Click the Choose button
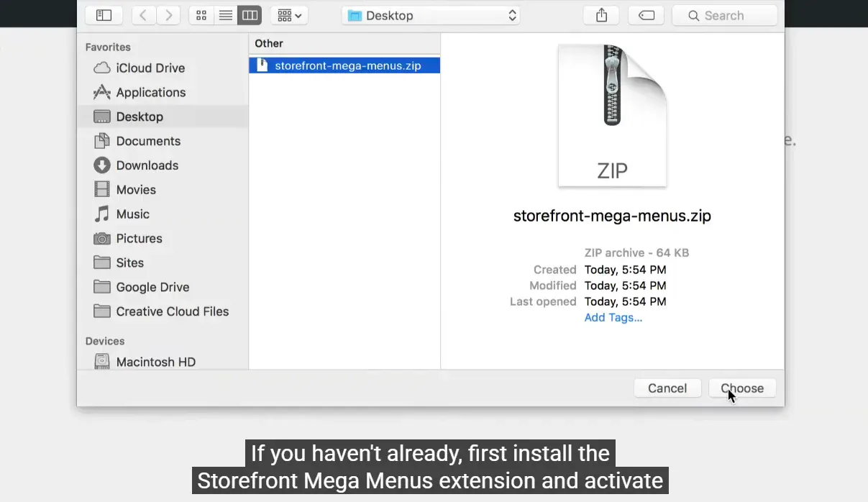Image resolution: width=868 pixels, height=502 pixels. tap(742, 388)
